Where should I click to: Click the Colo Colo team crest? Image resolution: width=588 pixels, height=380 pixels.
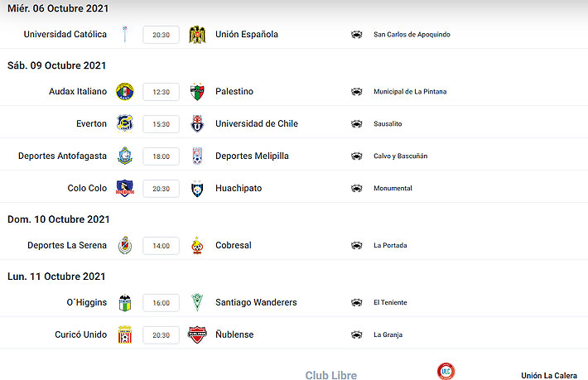124,188
